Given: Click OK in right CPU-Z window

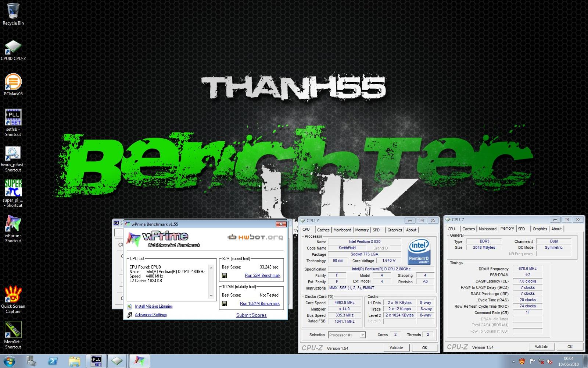Looking at the screenshot, I should [x=570, y=347].
